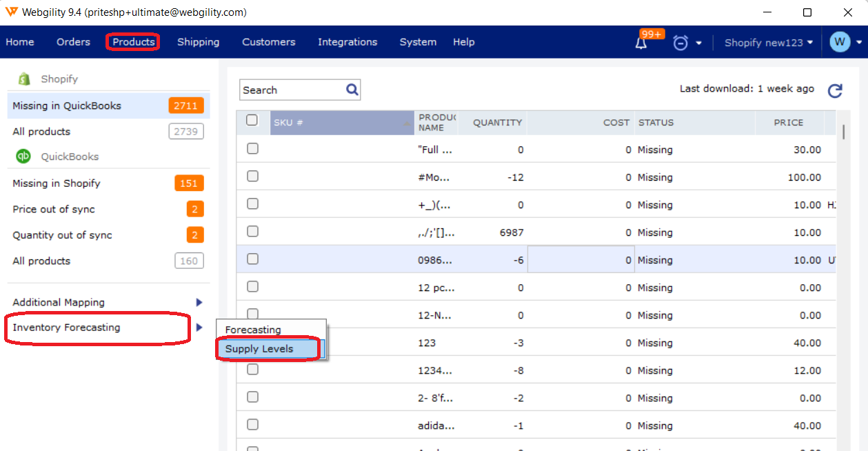
Task: Open the Shopify new123 store dropdown
Action: tap(768, 42)
